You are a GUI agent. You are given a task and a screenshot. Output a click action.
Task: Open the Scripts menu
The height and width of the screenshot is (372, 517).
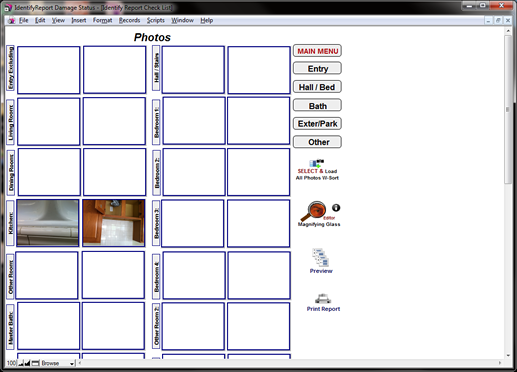coord(156,20)
